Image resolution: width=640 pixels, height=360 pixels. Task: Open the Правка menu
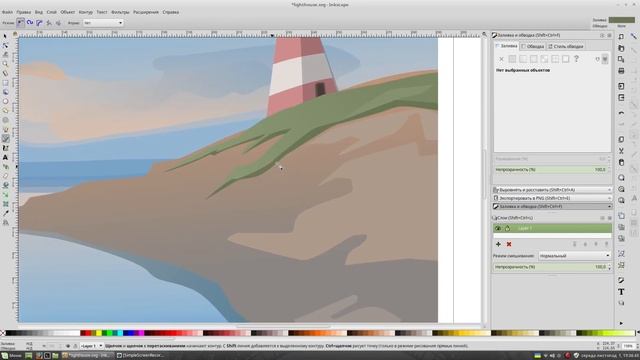coord(24,12)
